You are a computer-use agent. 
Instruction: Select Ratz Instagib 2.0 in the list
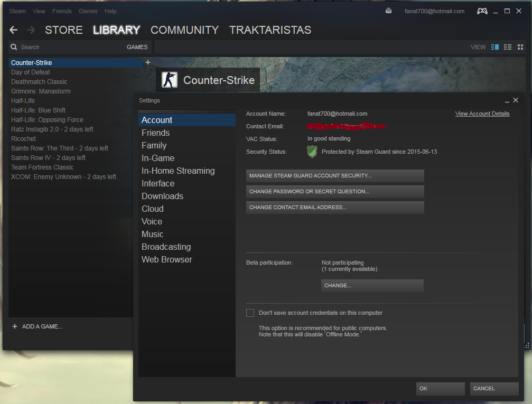71,129
